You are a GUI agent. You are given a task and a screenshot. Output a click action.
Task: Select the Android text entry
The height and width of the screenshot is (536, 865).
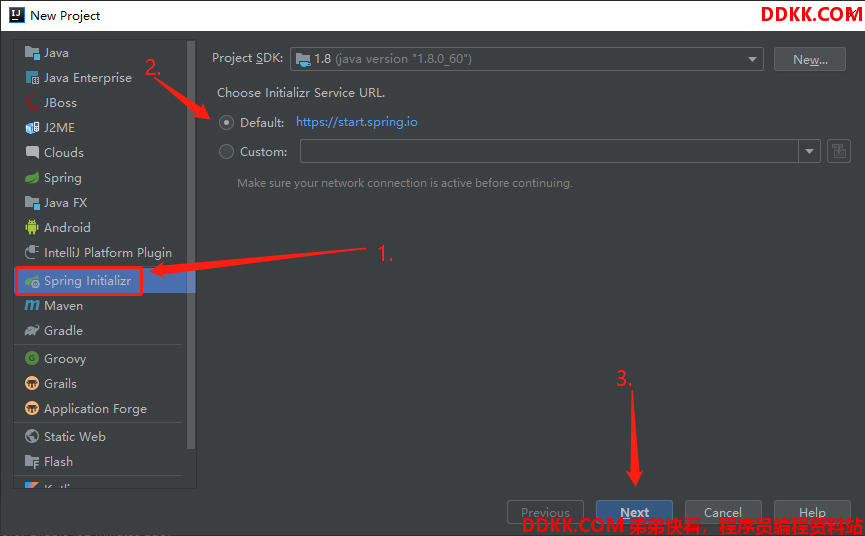[67, 227]
